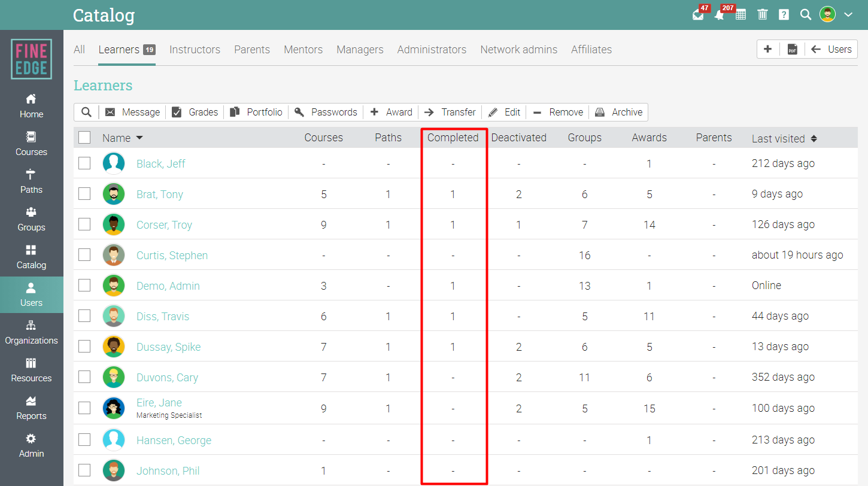
Task: Click Grades in the Learners toolbar
Action: point(195,112)
